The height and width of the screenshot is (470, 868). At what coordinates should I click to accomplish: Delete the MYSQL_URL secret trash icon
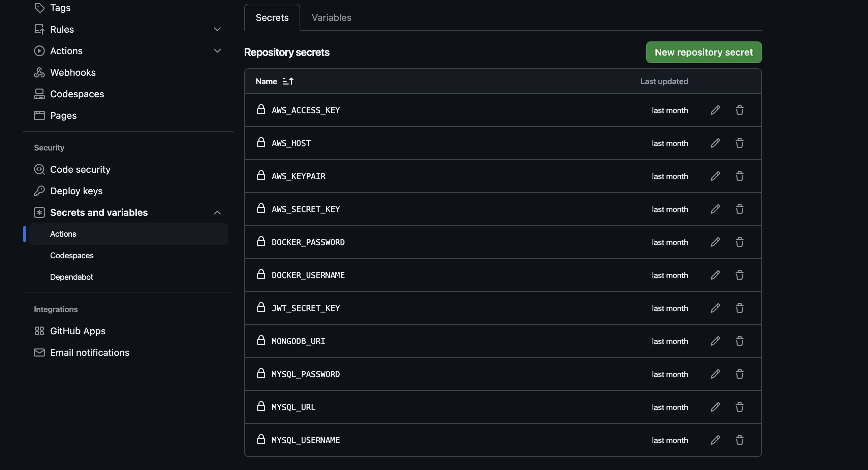coord(739,407)
